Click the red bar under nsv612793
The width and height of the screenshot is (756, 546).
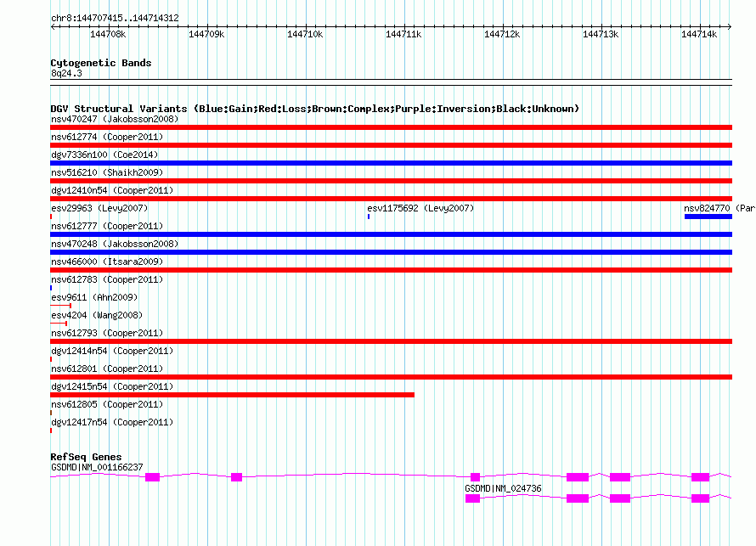click(x=391, y=341)
